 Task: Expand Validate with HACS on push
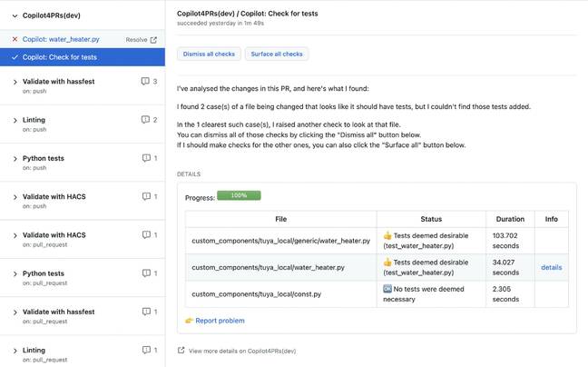point(15,197)
